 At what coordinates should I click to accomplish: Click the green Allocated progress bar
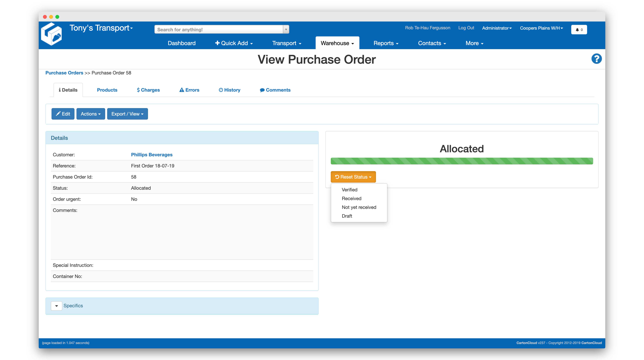461,161
